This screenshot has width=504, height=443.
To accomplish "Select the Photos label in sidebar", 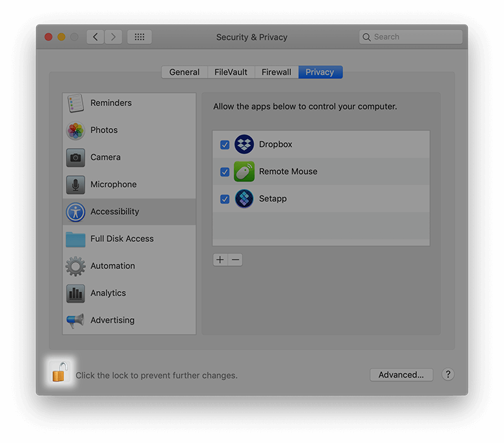I will coord(104,130).
